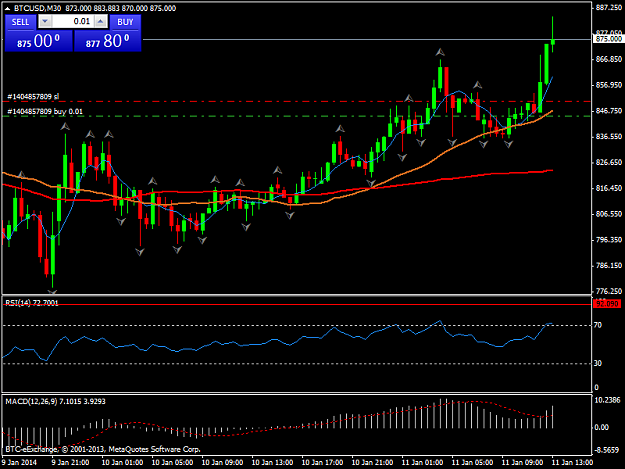Screen dimensions: 625x469
Task: Click the 10 Jan 05:00 time axis label
Action: click(172, 462)
